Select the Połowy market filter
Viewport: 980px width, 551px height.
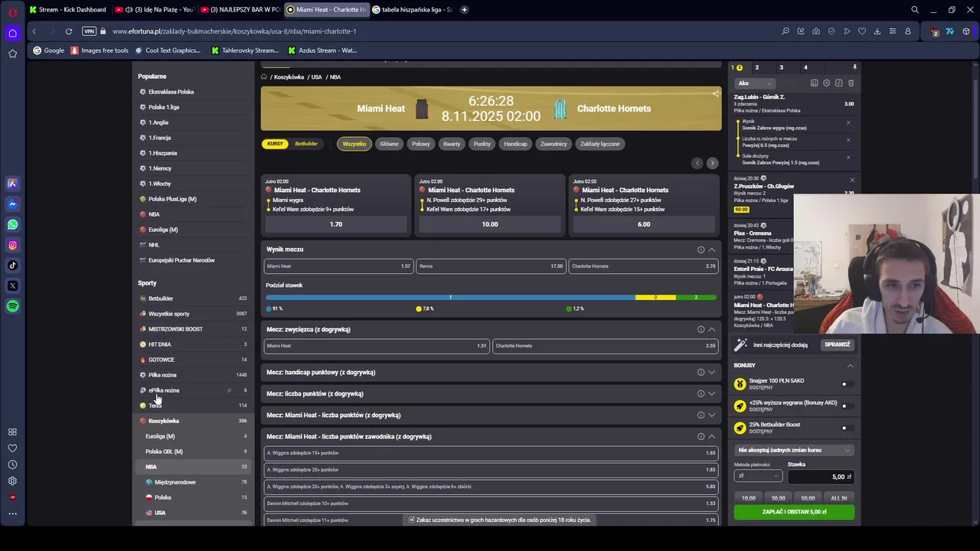421,144
